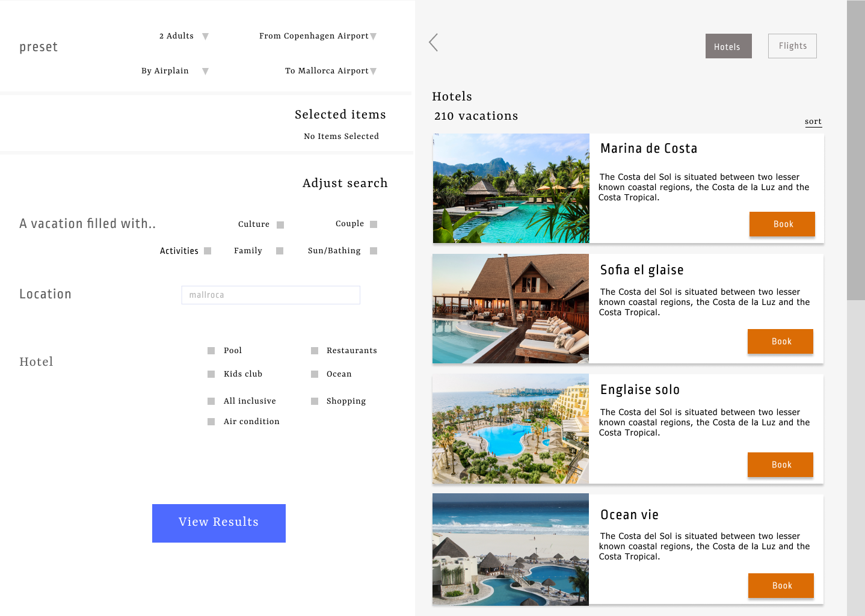This screenshot has height=616, width=865.
Task: Expand the "To Mallorca Airport" dropdown
Action: tap(374, 70)
